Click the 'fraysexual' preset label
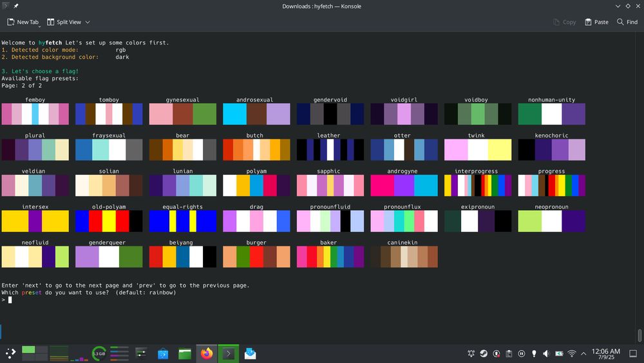 pos(109,135)
